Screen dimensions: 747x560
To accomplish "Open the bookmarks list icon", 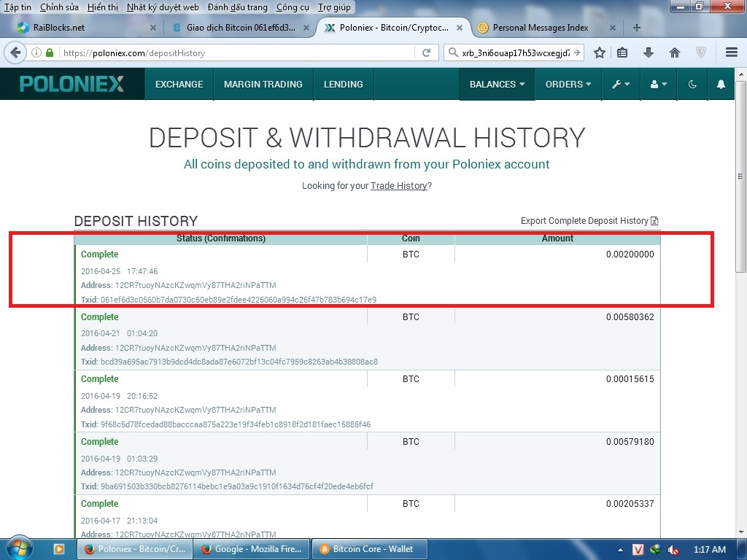I will 622,52.
